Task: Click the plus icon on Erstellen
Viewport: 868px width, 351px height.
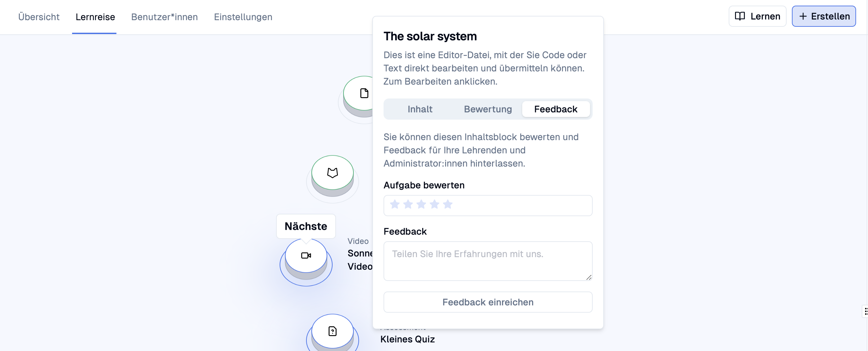Action: [x=803, y=16]
